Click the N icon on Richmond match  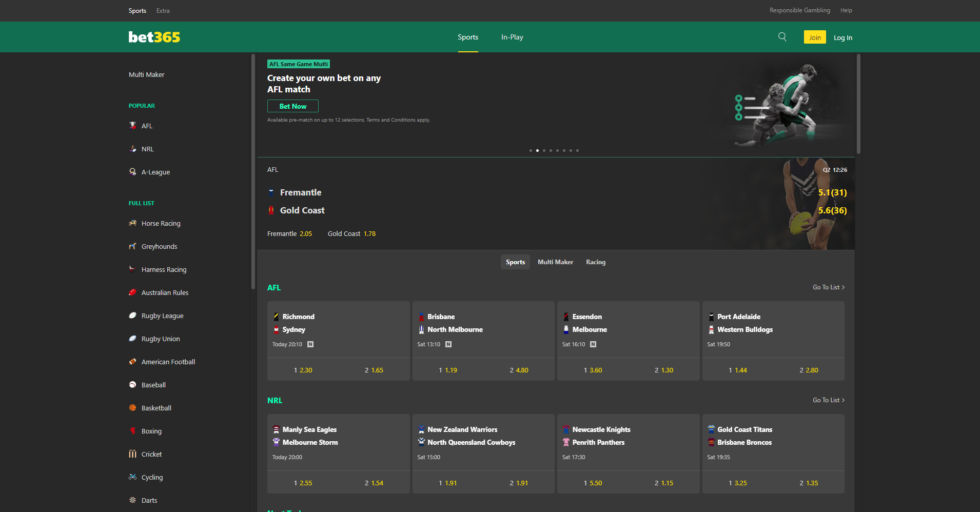310,344
